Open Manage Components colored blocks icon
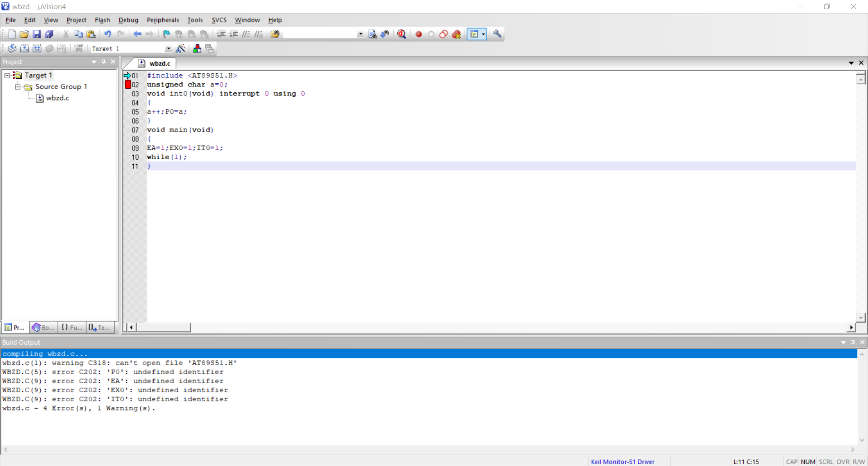The width and height of the screenshot is (868, 466). [197, 48]
